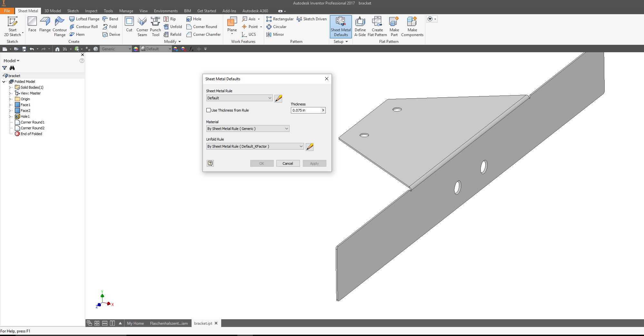644x336 pixels.
Task: Select the Refold tool
Action: tap(173, 35)
